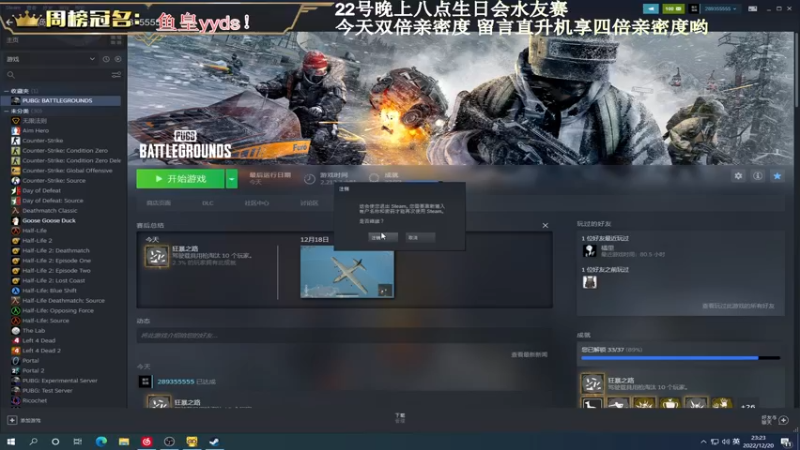Open the DLC tab
Image resolution: width=800 pixels, height=450 pixels.
point(208,203)
